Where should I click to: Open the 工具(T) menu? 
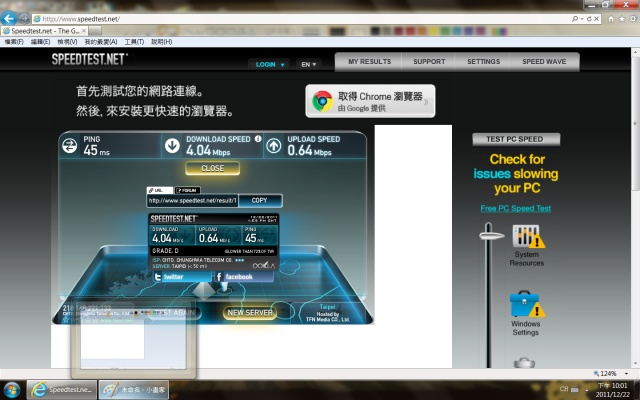tap(134, 42)
